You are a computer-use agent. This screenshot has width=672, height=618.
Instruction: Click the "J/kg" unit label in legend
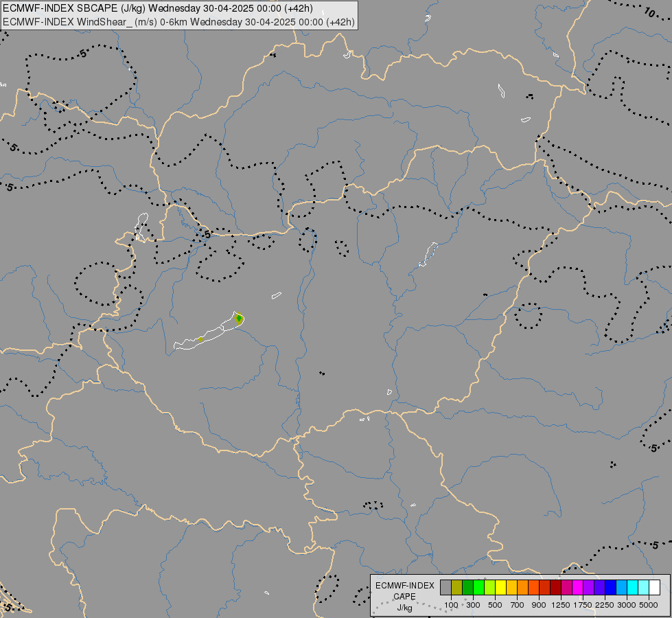pyautogui.click(x=404, y=608)
